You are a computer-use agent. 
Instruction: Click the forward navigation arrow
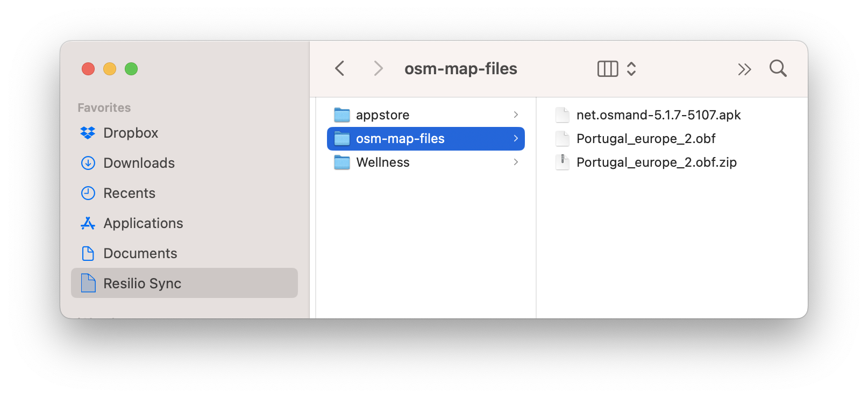click(378, 68)
